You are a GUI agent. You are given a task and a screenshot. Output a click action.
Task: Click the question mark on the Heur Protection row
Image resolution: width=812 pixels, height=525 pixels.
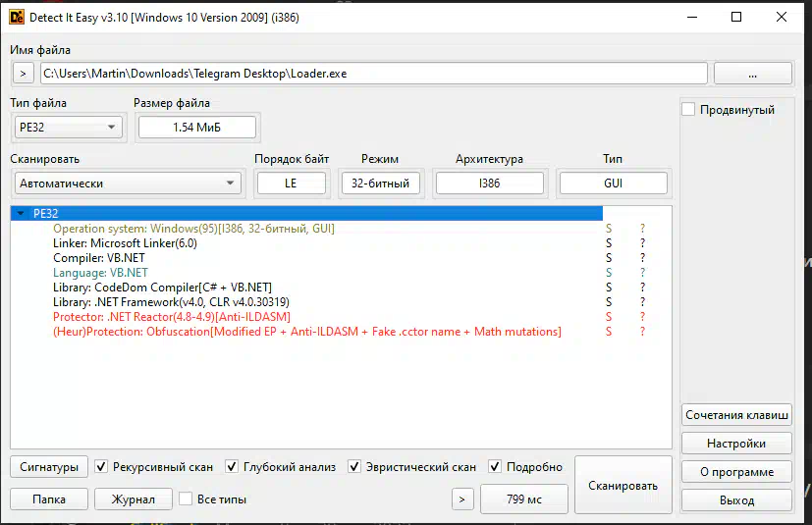click(x=643, y=332)
